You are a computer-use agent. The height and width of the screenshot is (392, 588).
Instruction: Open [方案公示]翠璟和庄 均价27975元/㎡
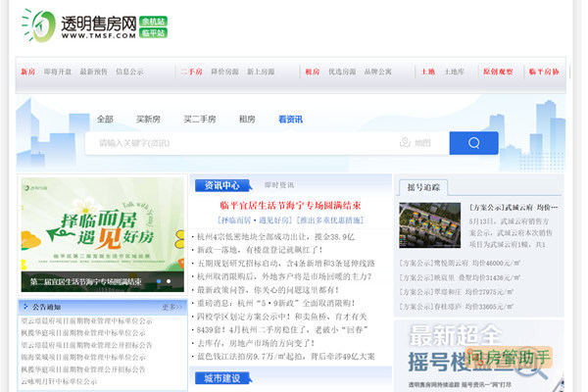click(457, 292)
